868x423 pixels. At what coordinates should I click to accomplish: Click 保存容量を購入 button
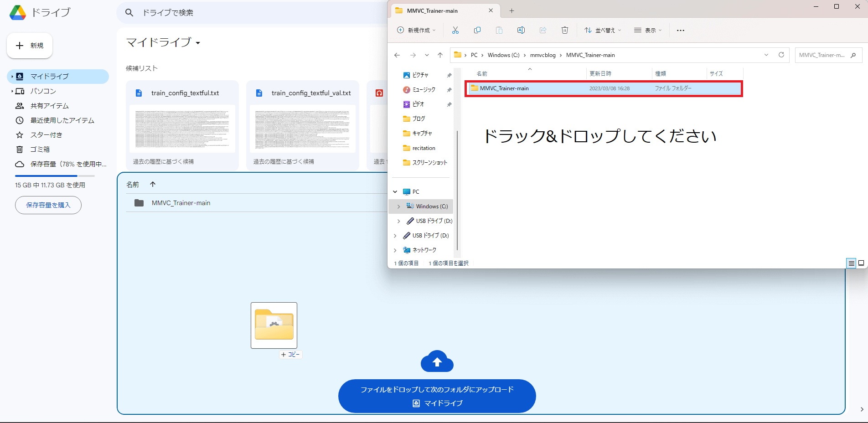[48, 205]
